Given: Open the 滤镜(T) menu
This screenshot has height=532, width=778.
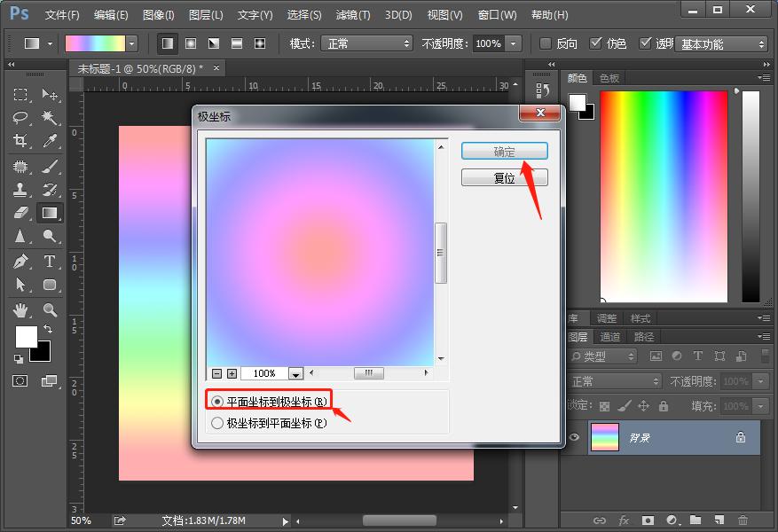Looking at the screenshot, I should pyautogui.click(x=354, y=15).
